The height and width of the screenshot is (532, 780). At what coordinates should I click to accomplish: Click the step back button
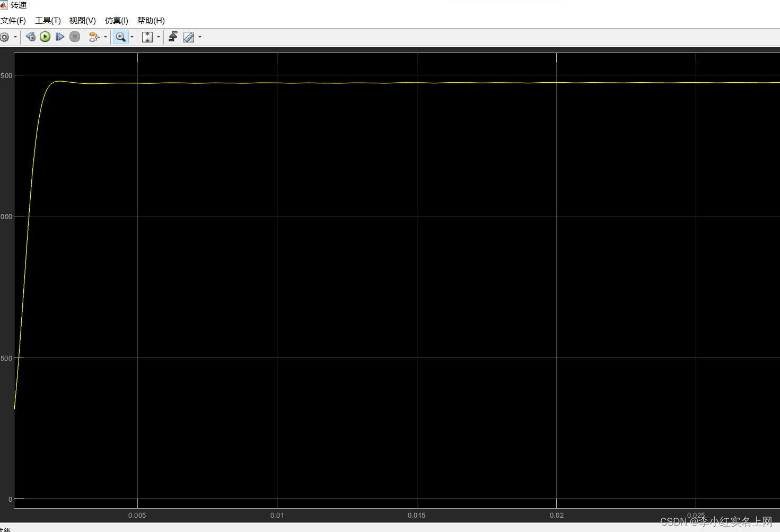pos(31,37)
